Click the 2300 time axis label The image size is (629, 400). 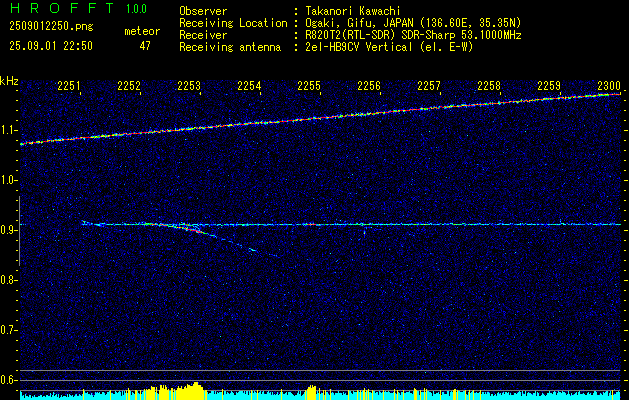tap(609, 85)
